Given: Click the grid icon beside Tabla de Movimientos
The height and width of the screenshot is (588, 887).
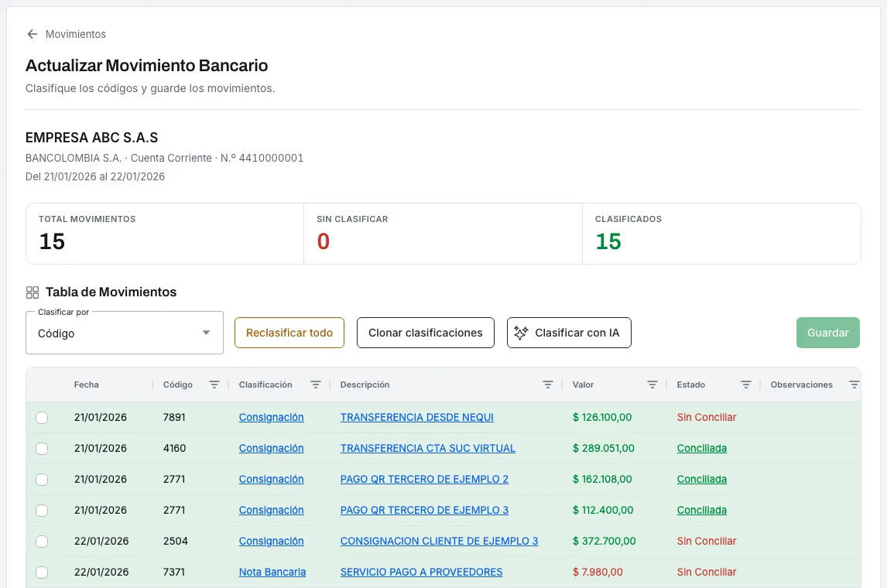Looking at the screenshot, I should (33, 292).
